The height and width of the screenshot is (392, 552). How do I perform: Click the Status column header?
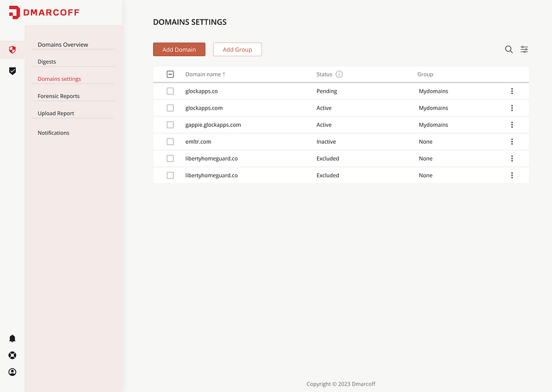click(324, 74)
